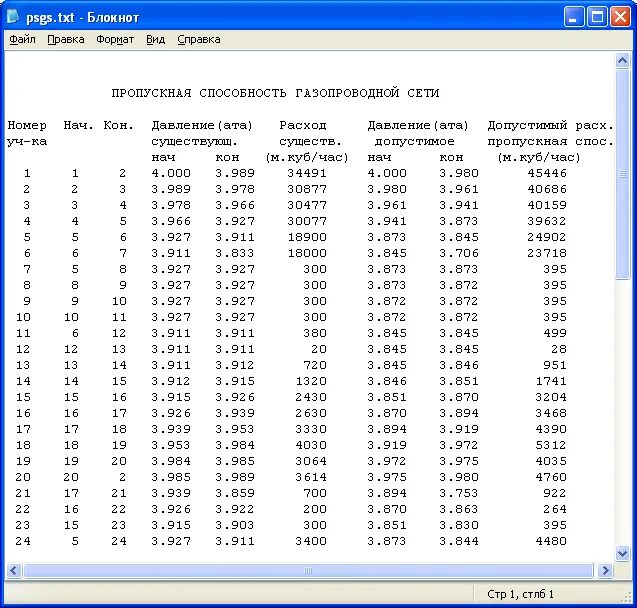Screen dimensions: 637x608
Task: Minimize the psgs.txt Notepad window
Action: (x=574, y=17)
